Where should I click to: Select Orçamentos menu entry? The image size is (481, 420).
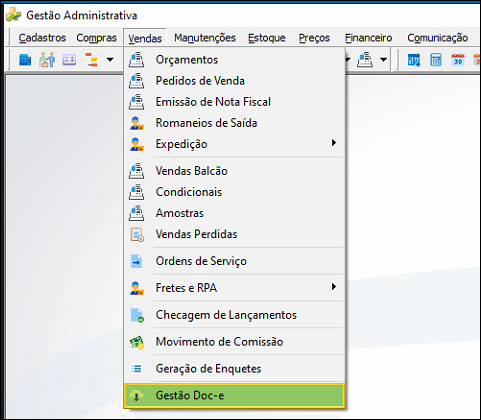click(x=234, y=60)
